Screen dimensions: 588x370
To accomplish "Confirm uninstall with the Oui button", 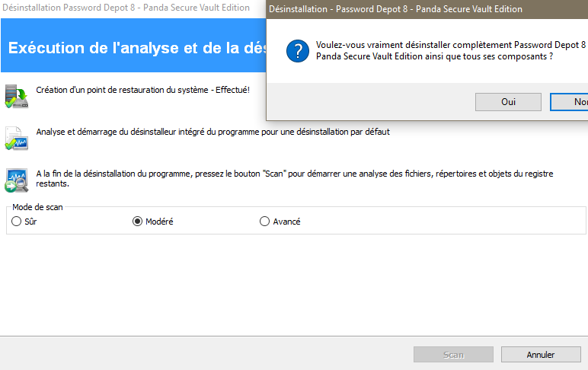I will (508, 102).
